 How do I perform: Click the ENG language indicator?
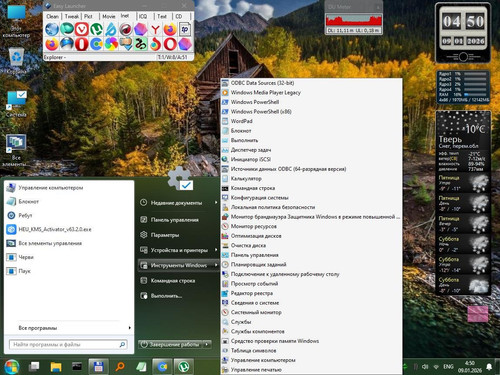(x=448, y=367)
